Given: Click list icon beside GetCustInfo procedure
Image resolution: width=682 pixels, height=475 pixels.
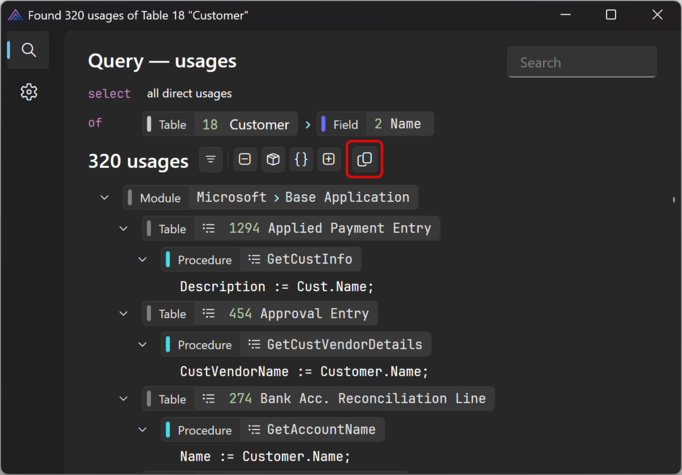Looking at the screenshot, I should tap(254, 260).
